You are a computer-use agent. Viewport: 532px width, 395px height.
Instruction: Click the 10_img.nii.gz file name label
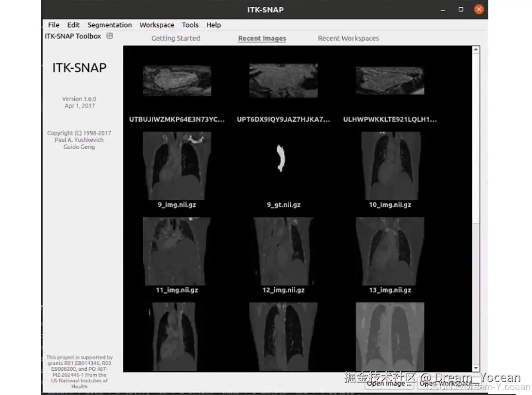[390, 205]
